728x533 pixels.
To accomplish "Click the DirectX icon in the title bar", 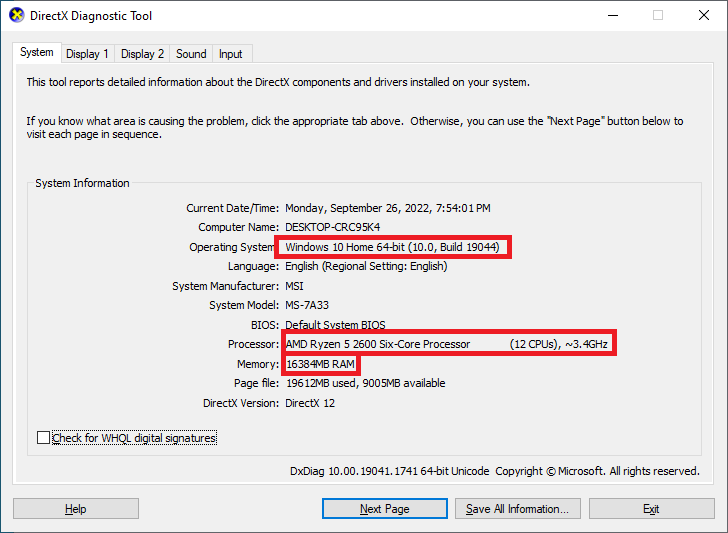I will (16, 16).
